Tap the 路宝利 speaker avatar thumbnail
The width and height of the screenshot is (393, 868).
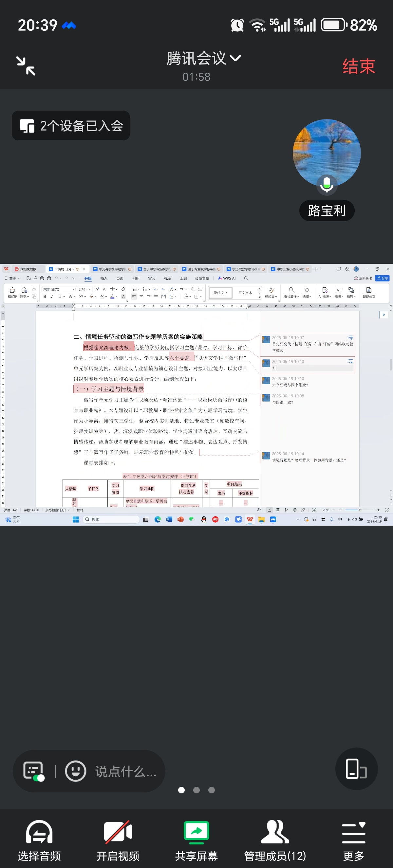click(x=327, y=153)
